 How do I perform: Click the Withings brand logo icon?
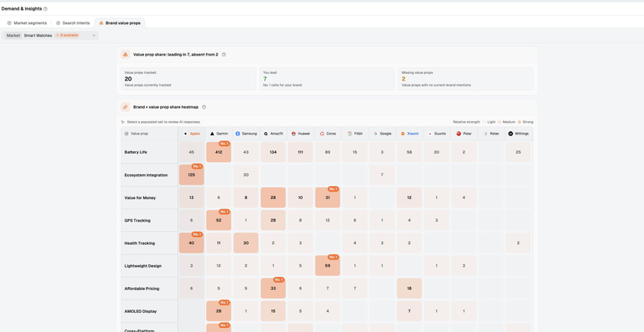point(510,134)
